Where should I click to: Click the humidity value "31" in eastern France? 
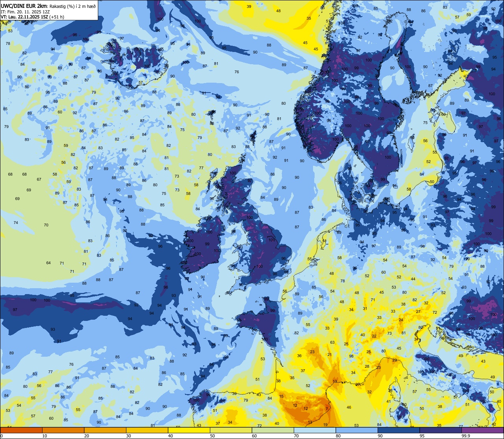point(365,309)
